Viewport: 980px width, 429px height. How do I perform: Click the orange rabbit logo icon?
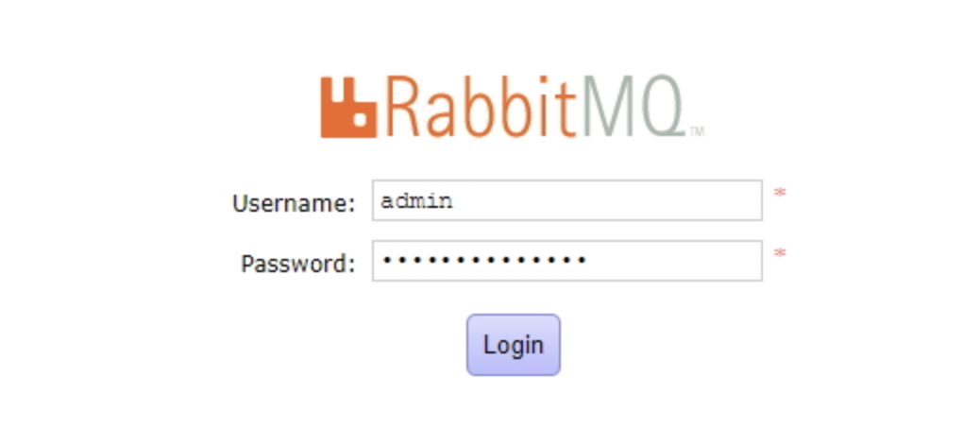(348, 107)
